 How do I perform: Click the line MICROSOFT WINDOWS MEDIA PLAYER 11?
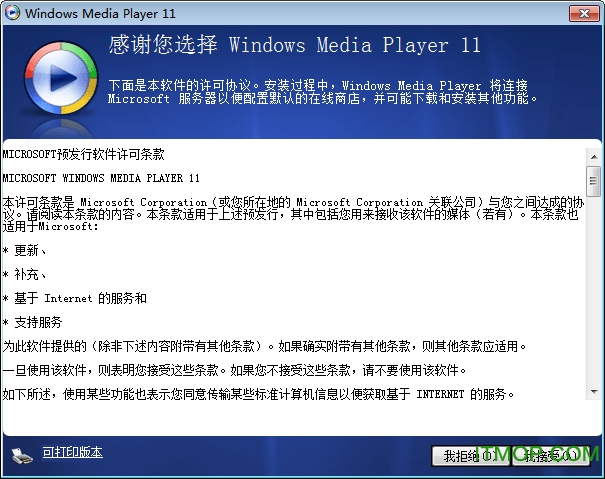pos(101,178)
